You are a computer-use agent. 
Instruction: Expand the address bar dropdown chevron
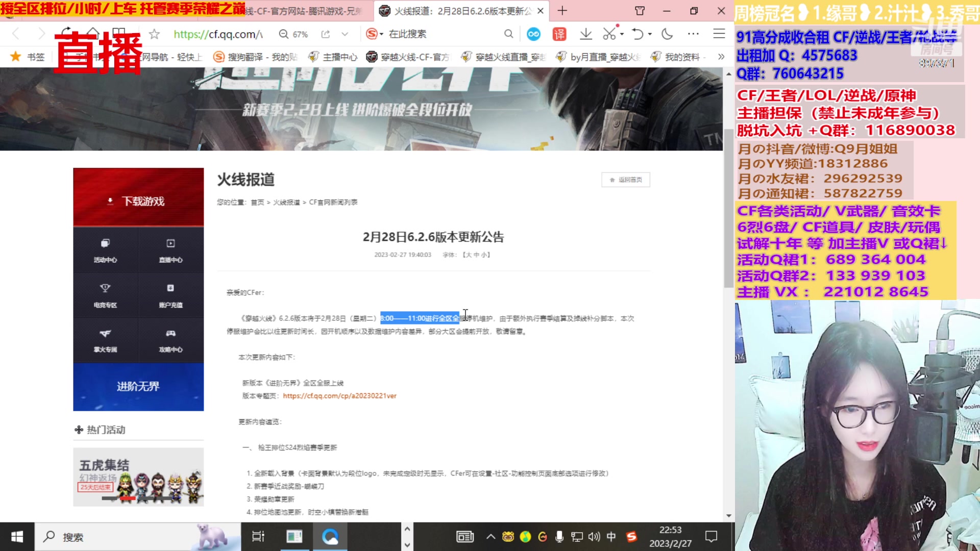click(x=345, y=34)
